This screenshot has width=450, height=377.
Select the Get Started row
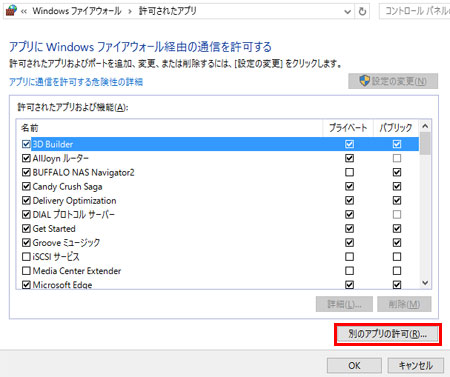[x=217, y=229]
